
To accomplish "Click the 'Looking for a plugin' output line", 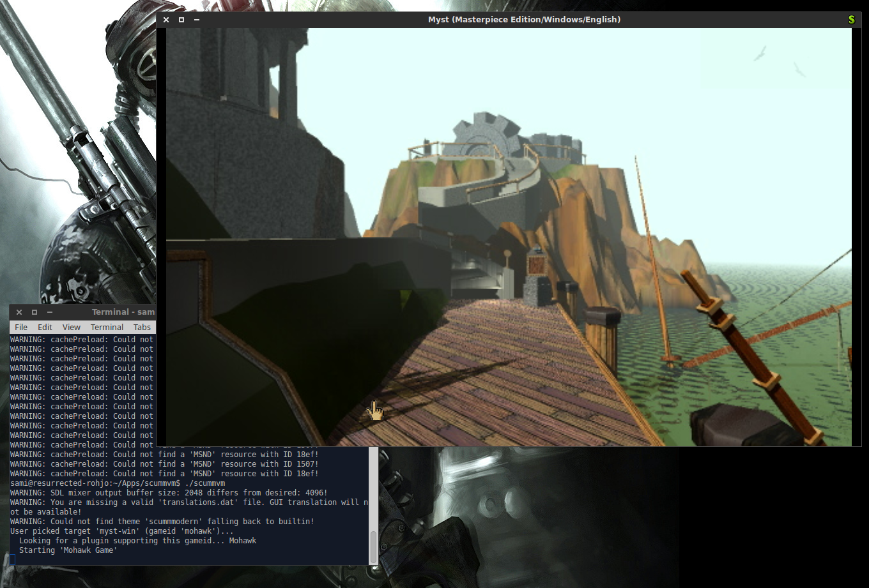I will coord(137,541).
